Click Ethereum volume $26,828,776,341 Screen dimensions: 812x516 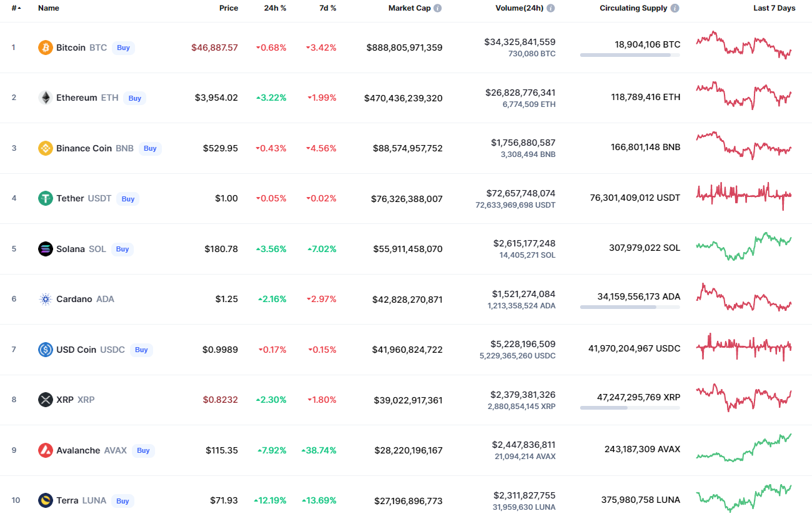(x=520, y=93)
